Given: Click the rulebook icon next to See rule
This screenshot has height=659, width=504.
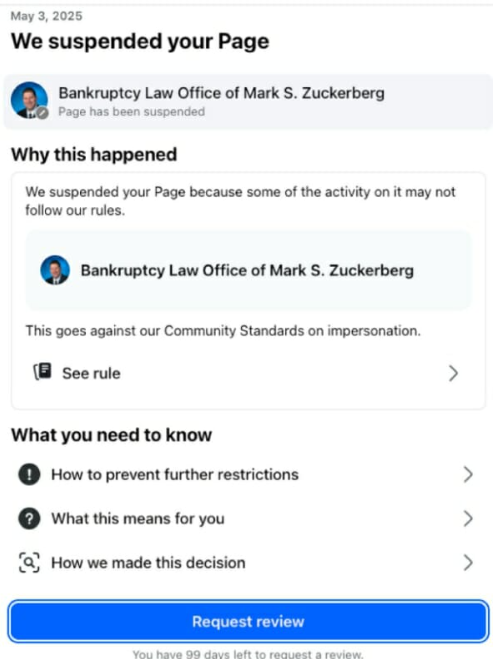Looking at the screenshot, I should (42, 372).
